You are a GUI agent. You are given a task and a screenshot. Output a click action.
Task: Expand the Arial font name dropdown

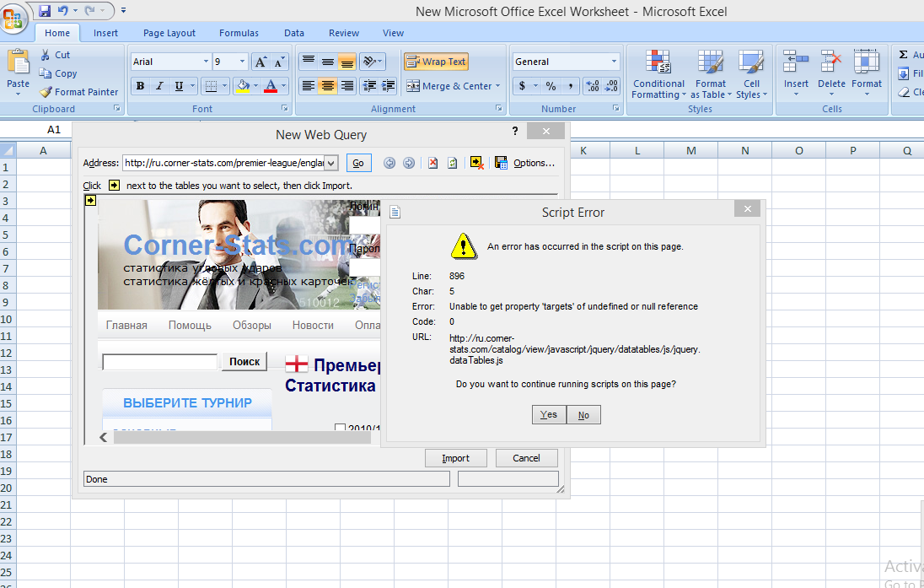coord(206,62)
